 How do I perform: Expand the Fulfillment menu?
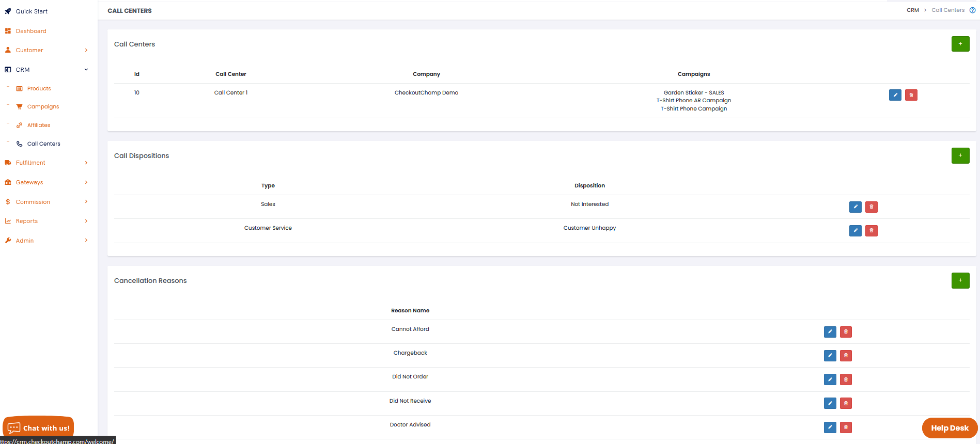(x=46, y=163)
